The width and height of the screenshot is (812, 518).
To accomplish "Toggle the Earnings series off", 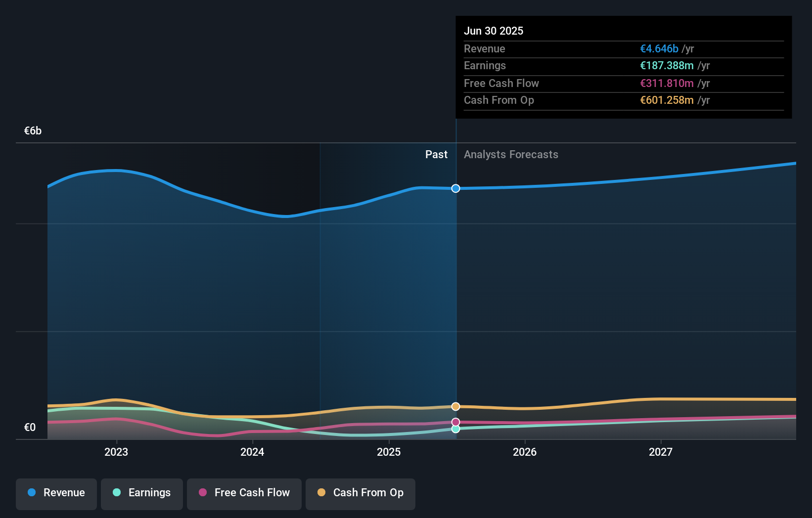I will point(141,494).
